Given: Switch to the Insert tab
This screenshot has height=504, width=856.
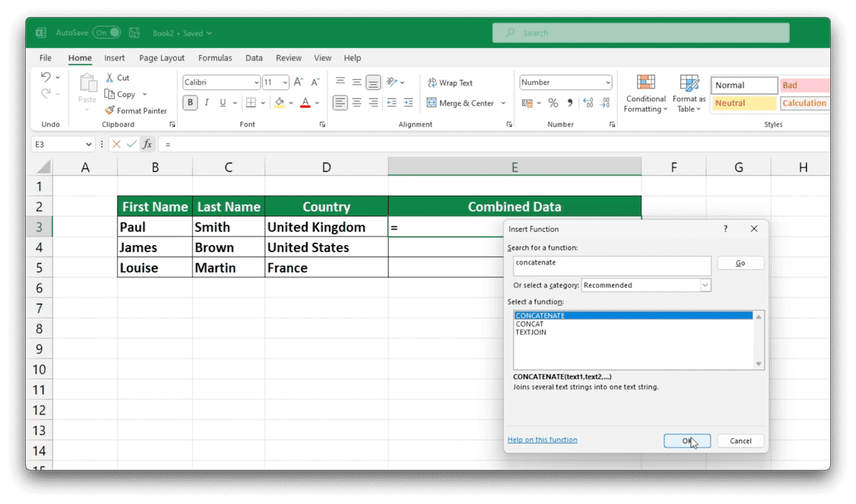Looking at the screenshot, I should point(114,58).
